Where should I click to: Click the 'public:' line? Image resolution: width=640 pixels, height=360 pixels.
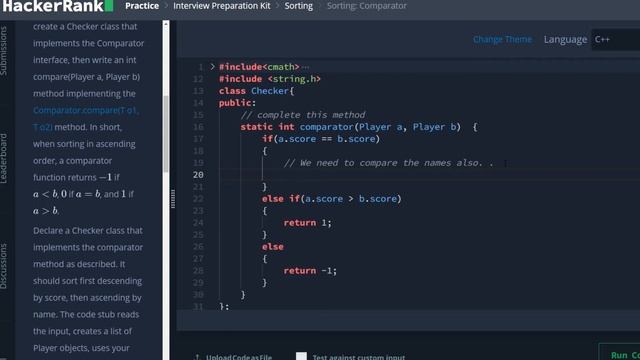(x=237, y=103)
